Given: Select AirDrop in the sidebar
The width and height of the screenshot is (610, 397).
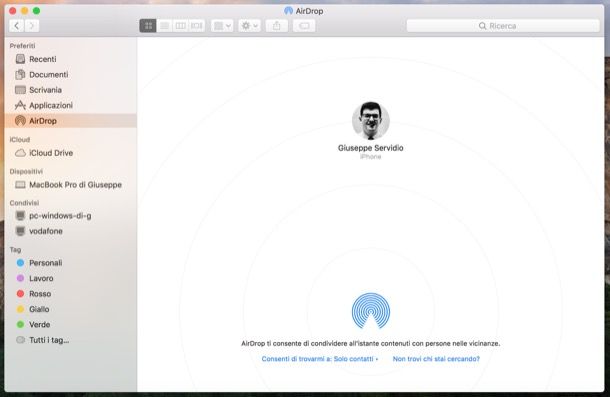Looking at the screenshot, I should (x=71, y=121).
